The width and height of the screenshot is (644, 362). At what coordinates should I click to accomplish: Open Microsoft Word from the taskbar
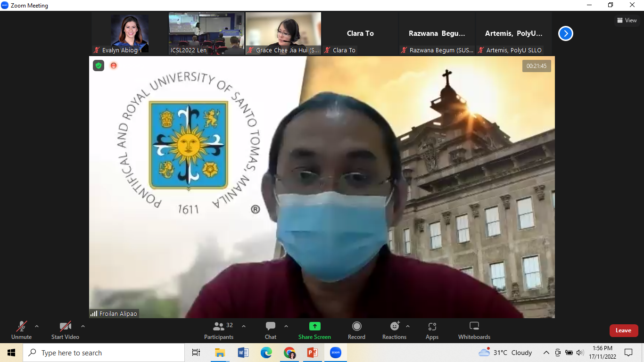pos(243,353)
